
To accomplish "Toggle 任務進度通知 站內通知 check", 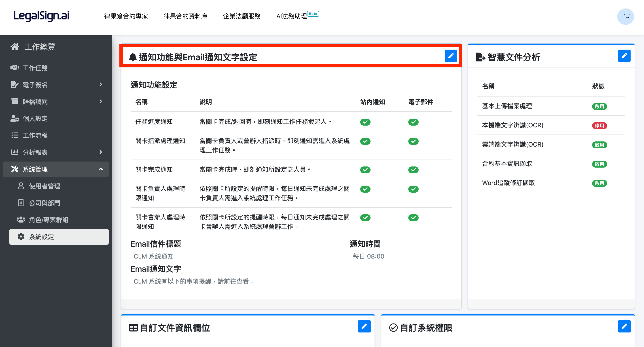I will 365,122.
